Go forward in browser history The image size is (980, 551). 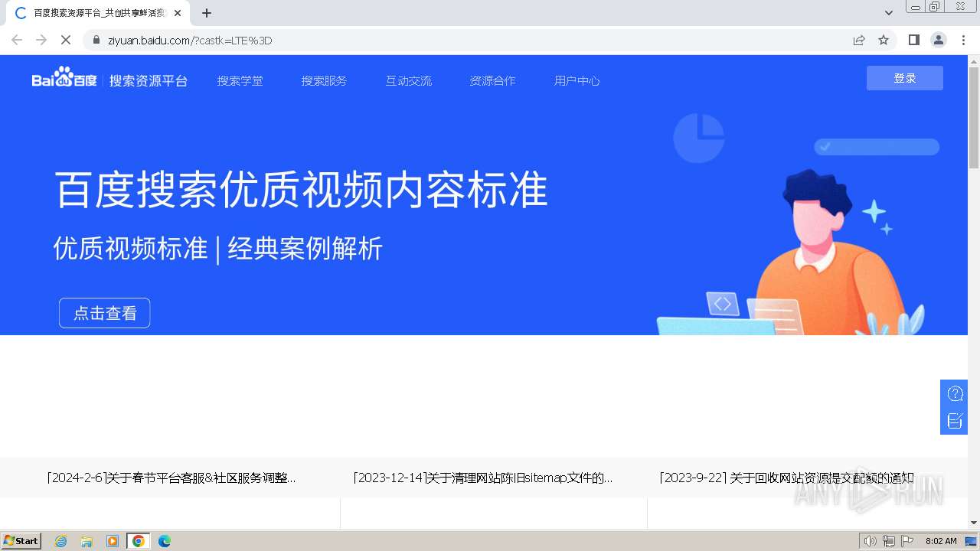(41, 40)
